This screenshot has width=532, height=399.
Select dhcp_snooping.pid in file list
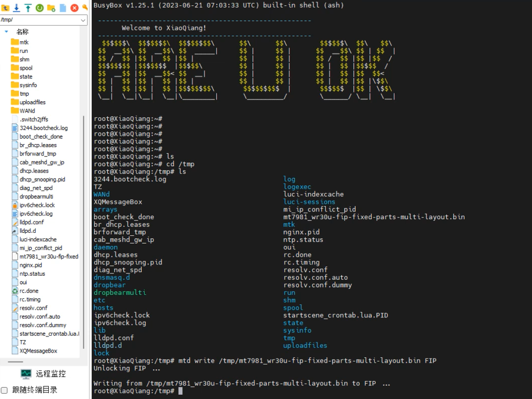pyautogui.click(x=42, y=179)
